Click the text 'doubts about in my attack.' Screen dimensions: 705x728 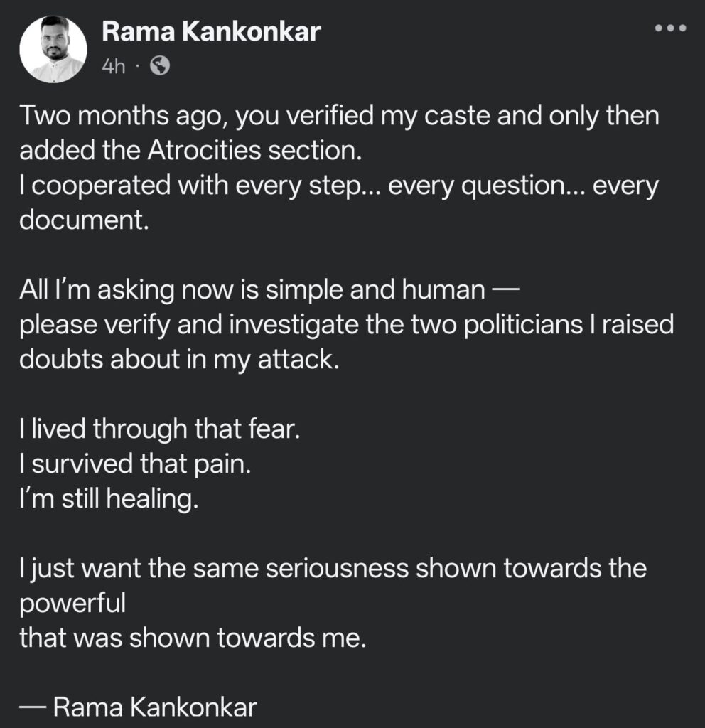coord(176,360)
